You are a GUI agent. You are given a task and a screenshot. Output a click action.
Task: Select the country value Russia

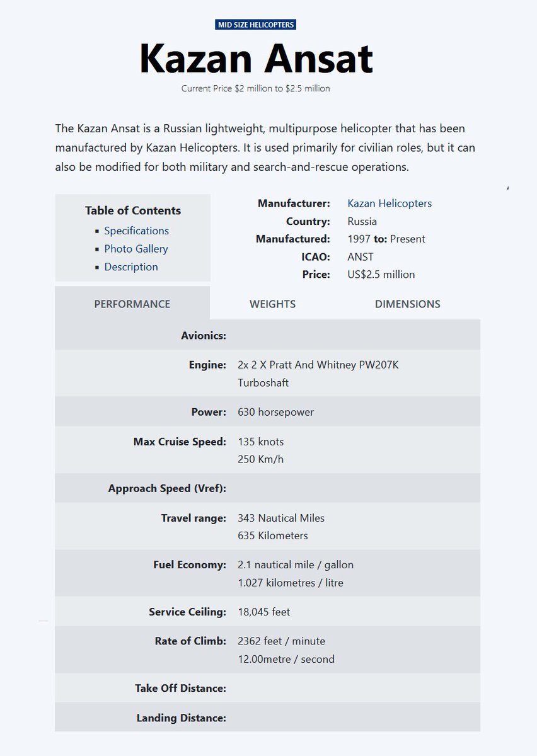[x=362, y=221]
